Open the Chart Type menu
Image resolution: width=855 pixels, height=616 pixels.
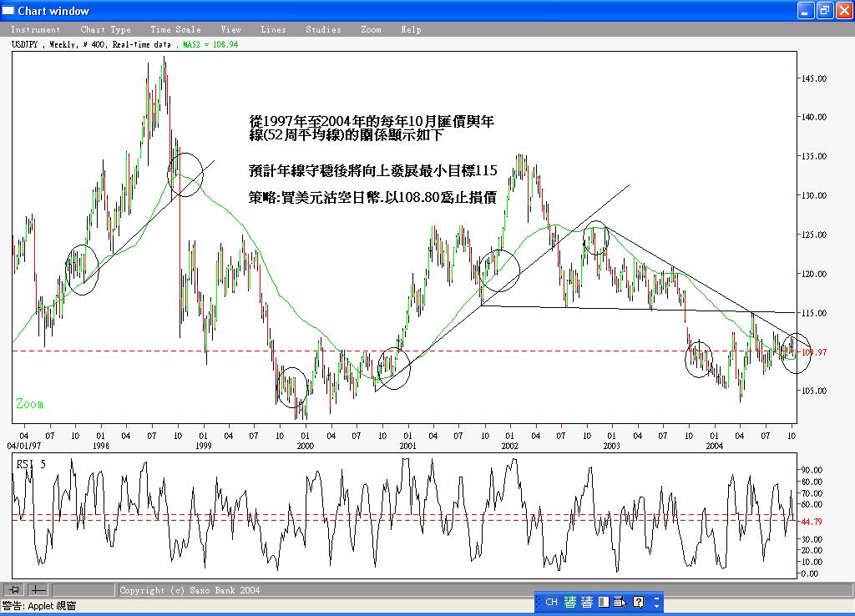106,29
